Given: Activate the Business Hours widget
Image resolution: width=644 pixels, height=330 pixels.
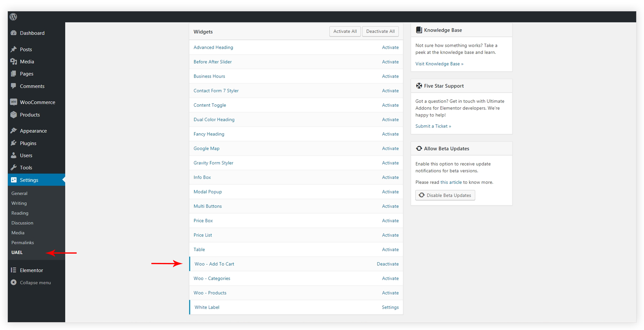Looking at the screenshot, I should pos(390,76).
